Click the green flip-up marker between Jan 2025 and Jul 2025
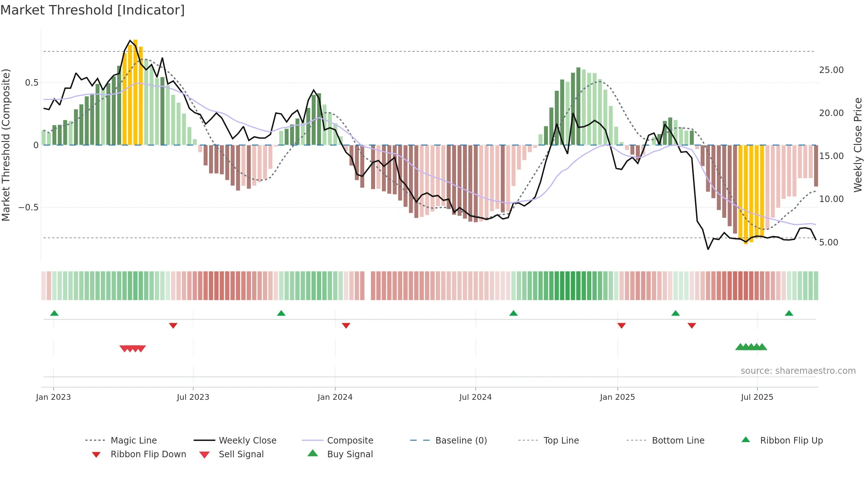The width and height of the screenshot is (868, 488). [675, 313]
